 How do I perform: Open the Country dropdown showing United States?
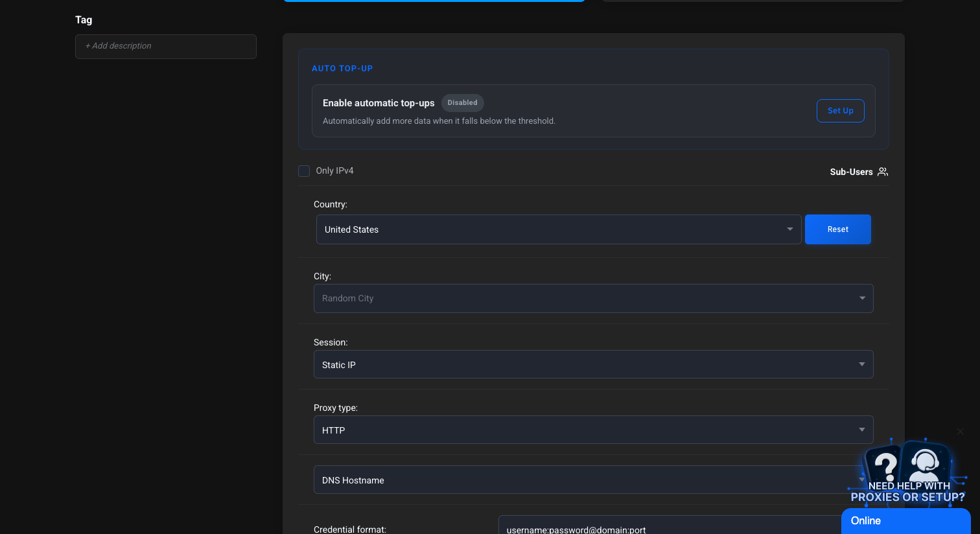(559, 229)
